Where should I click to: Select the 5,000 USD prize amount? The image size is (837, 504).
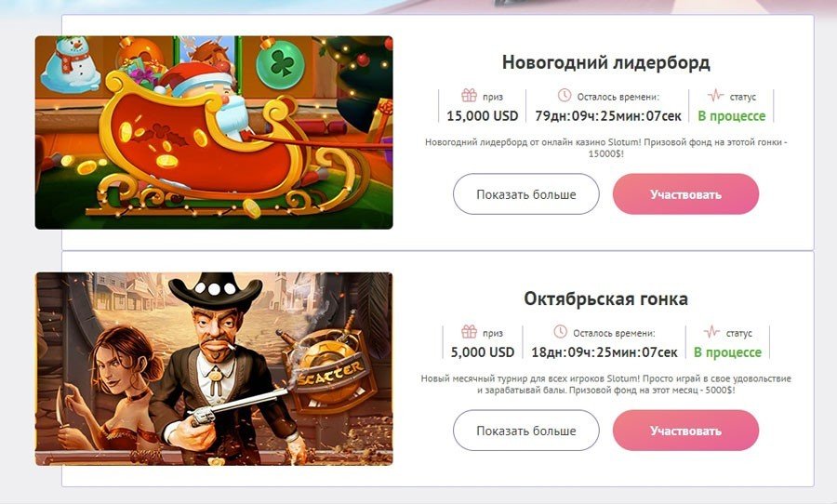coord(482,352)
